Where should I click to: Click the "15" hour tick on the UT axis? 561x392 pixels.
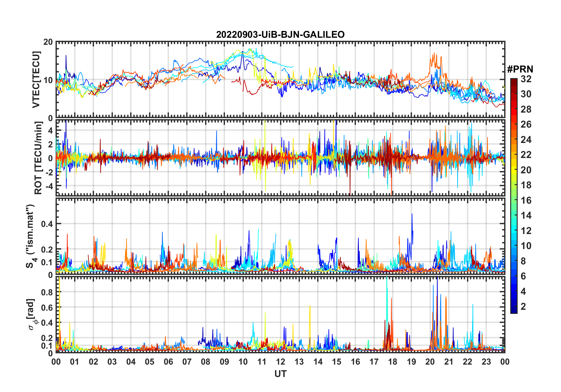(337, 362)
